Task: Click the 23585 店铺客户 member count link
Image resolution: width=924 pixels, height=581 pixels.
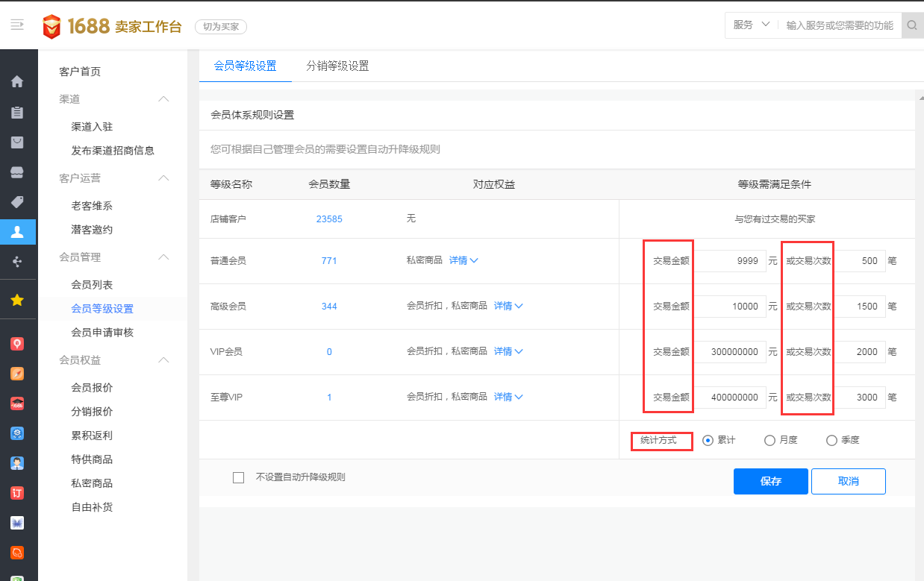Action: click(329, 219)
